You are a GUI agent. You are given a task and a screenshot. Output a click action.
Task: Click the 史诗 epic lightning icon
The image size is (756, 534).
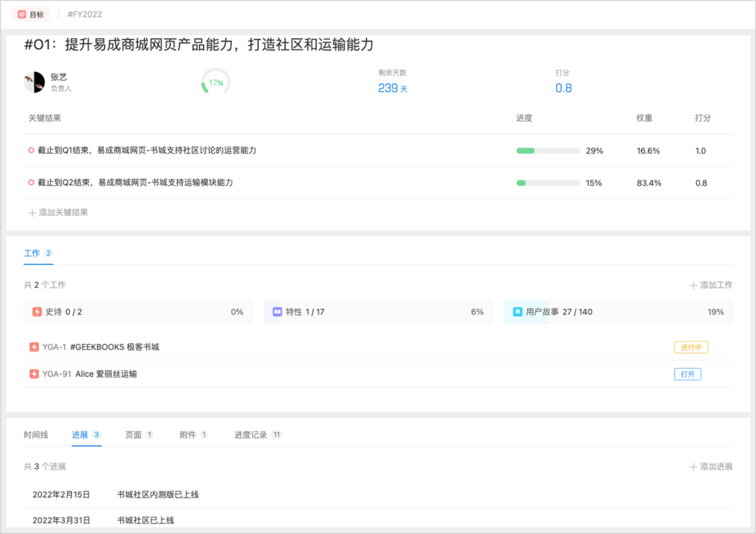pyautogui.click(x=37, y=312)
